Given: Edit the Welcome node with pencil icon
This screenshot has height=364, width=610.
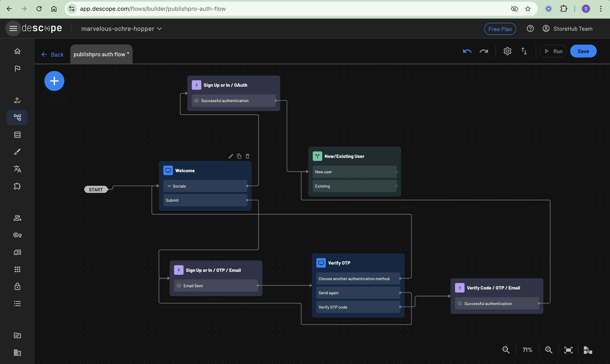Looking at the screenshot, I should coord(231,156).
